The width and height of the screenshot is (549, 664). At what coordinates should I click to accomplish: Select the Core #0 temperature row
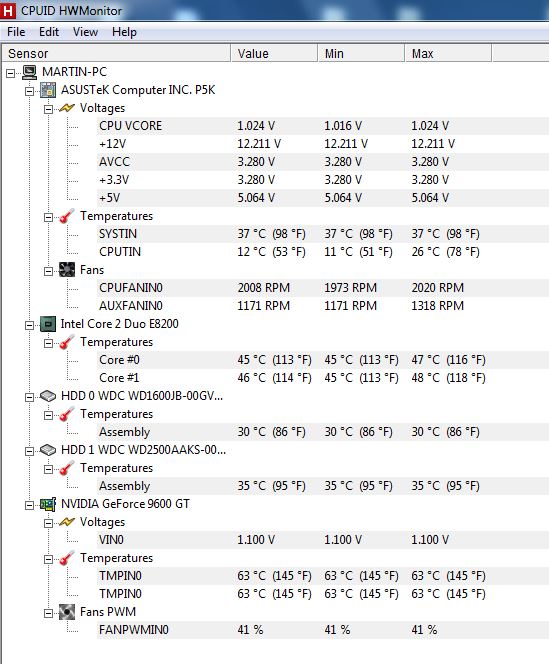(323, 360)
